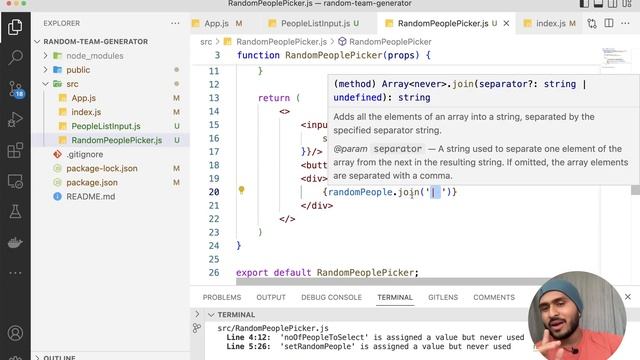Click the src breadcrumb segment
640x360 pixels.
coord(206,42)
